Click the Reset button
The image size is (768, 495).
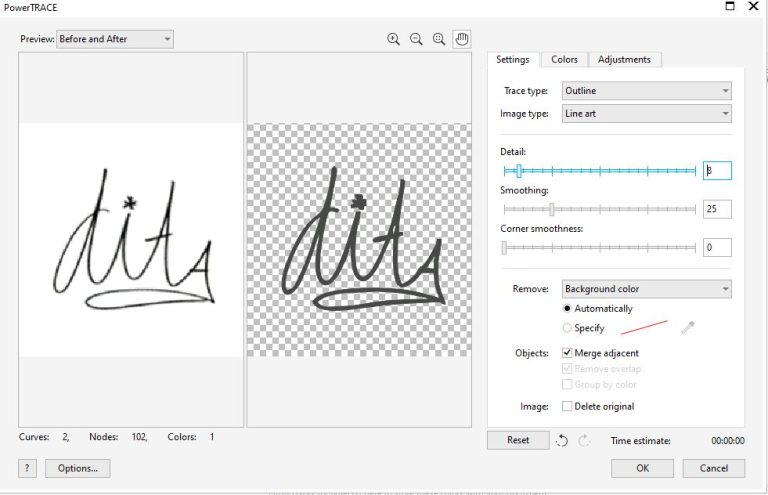click(518, 440)
